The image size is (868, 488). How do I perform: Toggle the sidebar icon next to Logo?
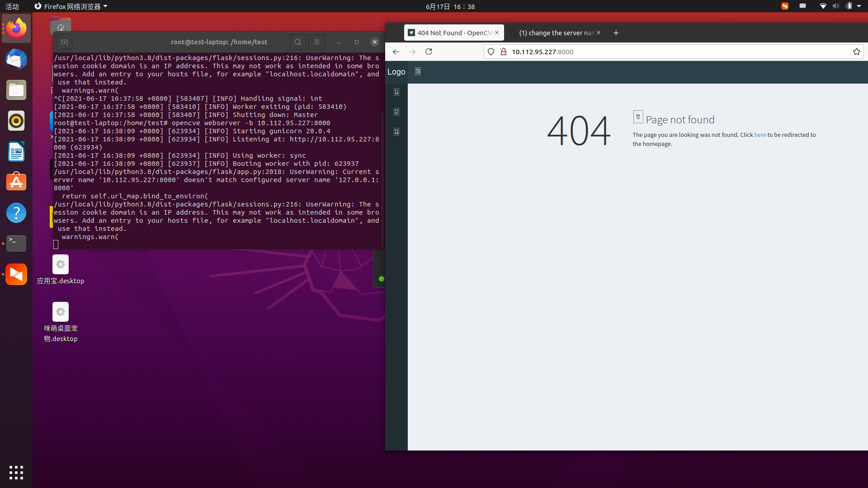pos(418,71)
